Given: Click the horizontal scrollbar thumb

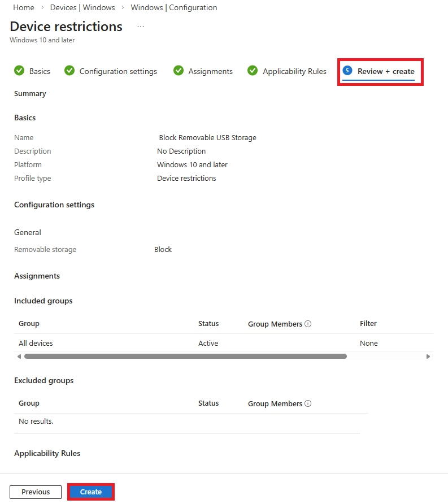Looking at the screenshot, I should (185, 357).
